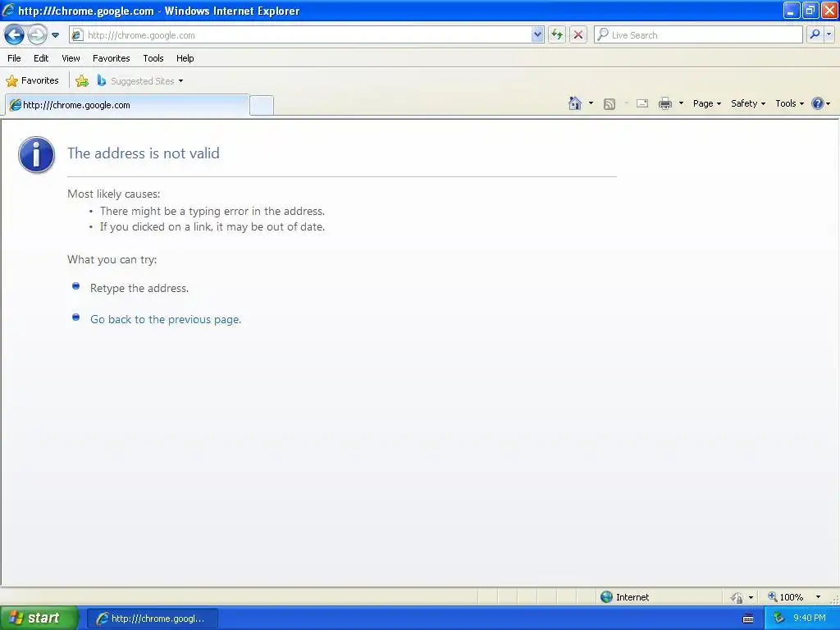This screenshot has height=630, width=840.
Task: Click the Forward navigation arrow button
Action: point(37,35)
